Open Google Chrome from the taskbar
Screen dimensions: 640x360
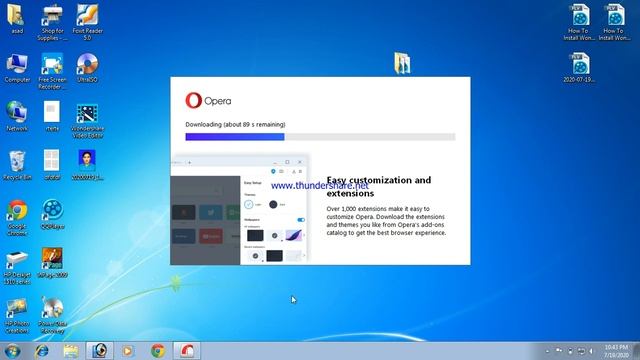point(158,351)
